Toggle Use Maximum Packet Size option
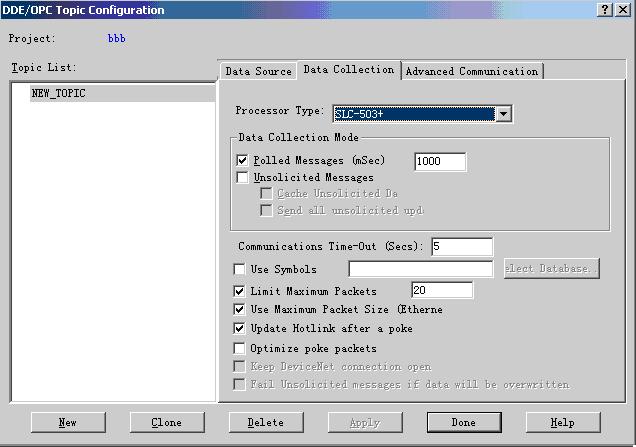 (x=239, y=310)
